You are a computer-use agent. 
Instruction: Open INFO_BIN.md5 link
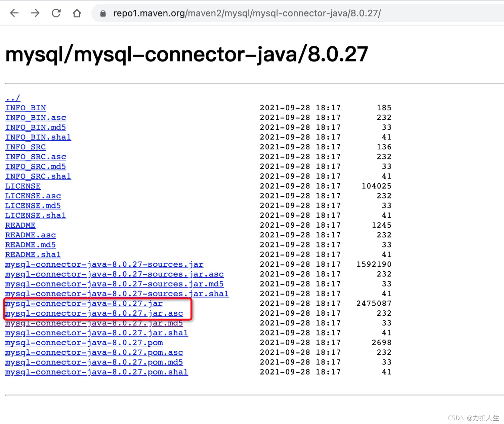point(36,127)
